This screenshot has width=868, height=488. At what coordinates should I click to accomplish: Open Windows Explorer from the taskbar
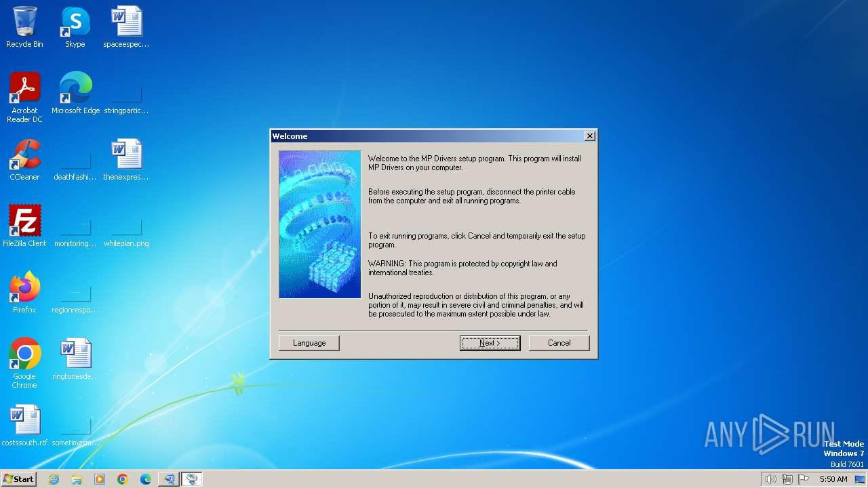point(77,479)
